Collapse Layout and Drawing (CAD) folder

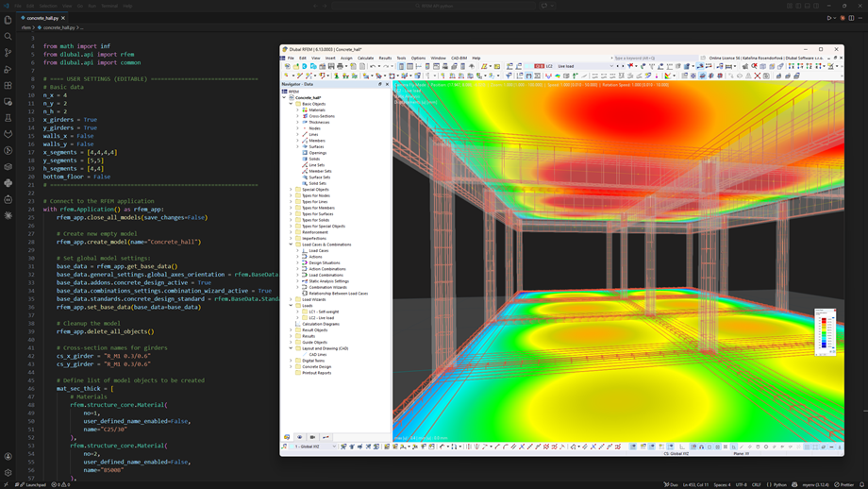click(291, 348)
